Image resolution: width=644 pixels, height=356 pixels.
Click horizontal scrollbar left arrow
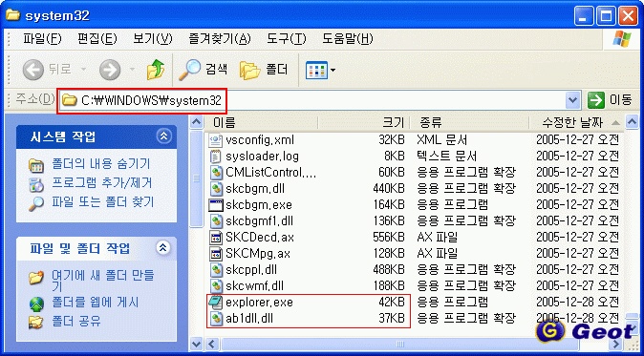click(212, 344)
